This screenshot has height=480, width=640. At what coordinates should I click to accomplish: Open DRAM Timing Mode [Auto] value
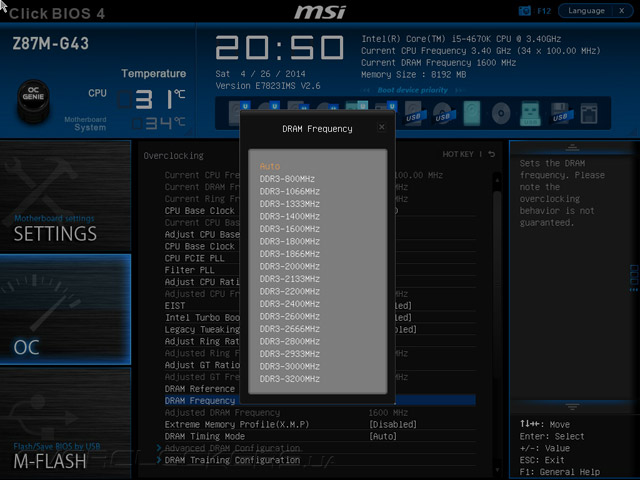pyautogui.click(x=383, y=436)
